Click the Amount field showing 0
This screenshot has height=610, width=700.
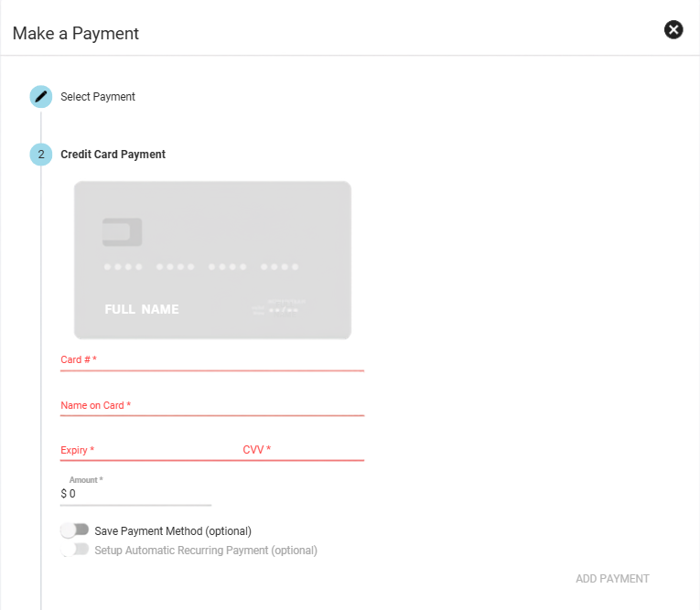(x=135, y=494)
